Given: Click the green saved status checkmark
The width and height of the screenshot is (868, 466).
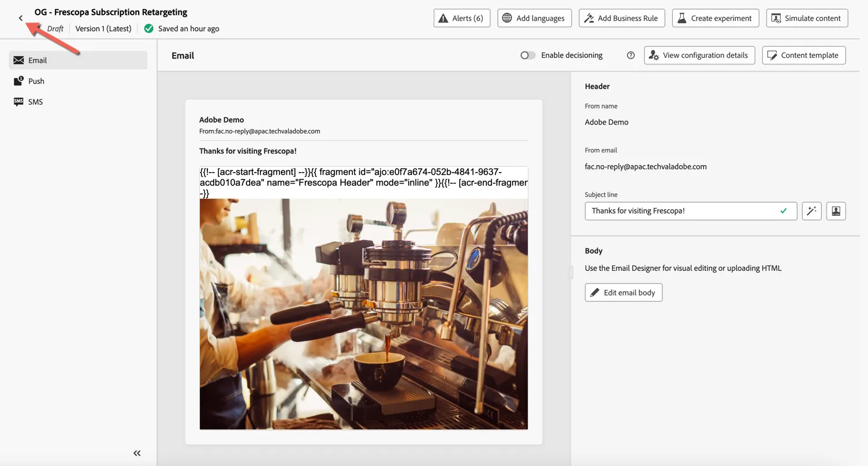Looking at the screenshot, I should click(149, 28).
